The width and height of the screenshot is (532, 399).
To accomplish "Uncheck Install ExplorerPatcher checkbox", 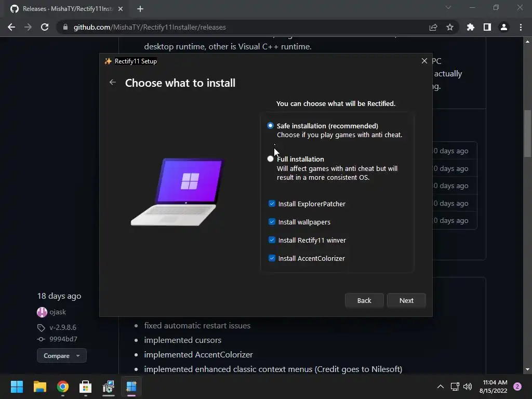I will [x=272, y=204].
